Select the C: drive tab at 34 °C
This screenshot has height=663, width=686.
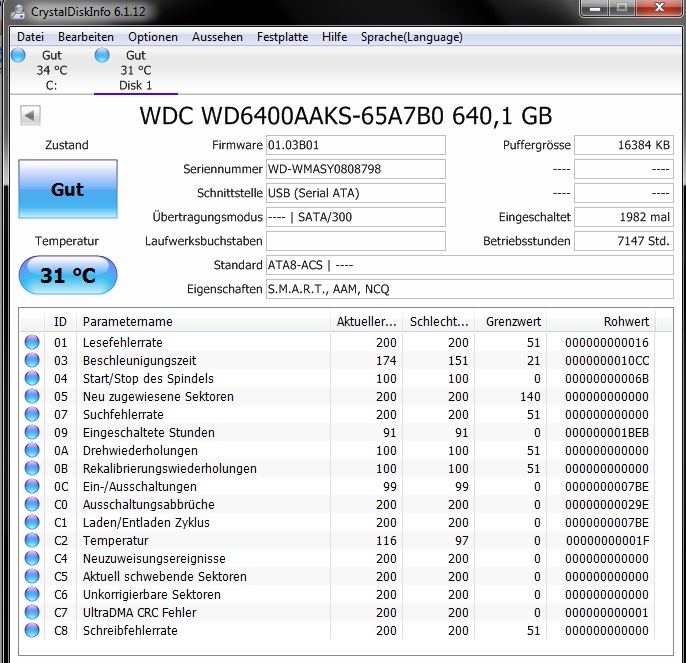(x=51, y=70)
